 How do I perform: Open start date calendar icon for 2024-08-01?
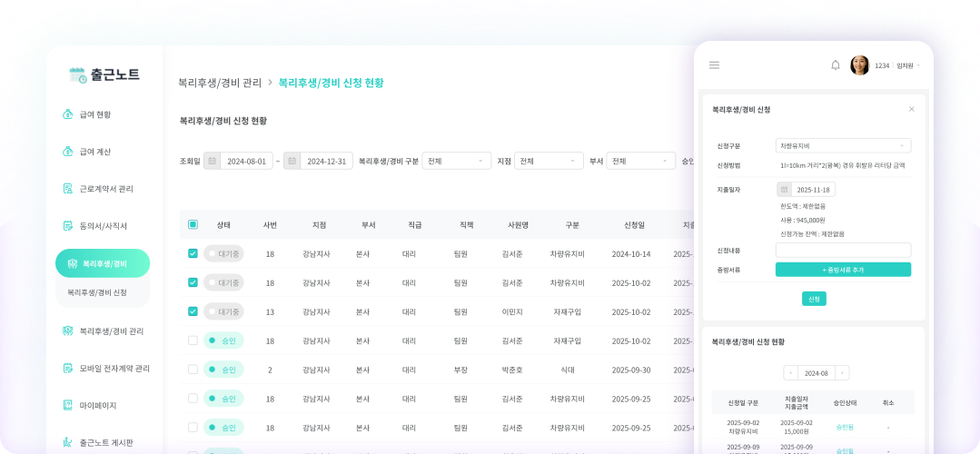213,161
